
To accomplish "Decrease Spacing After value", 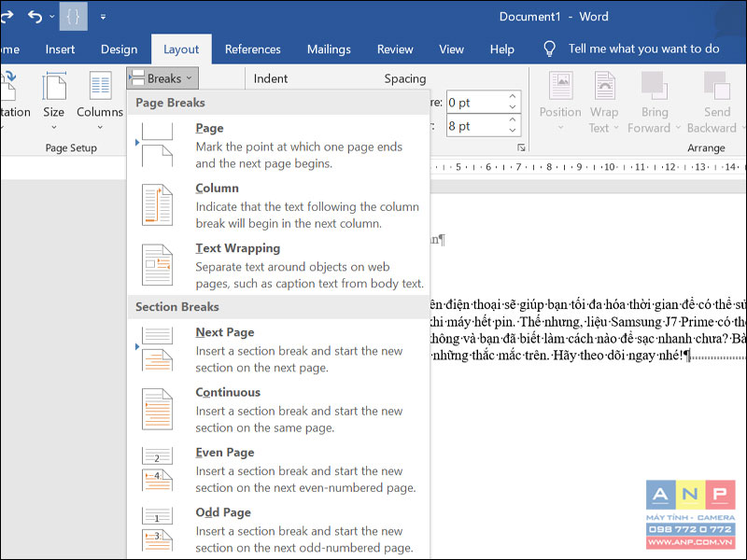I will 513,131.
